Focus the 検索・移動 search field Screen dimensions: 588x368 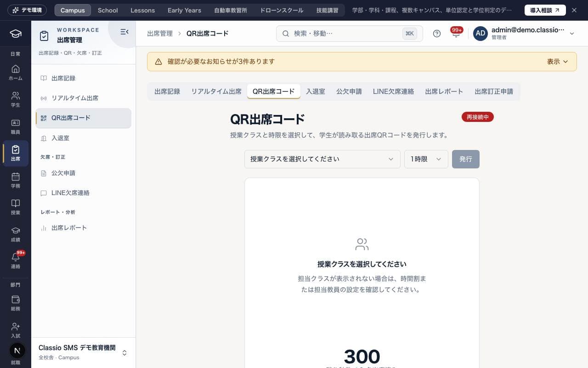[x=350, y=34]
